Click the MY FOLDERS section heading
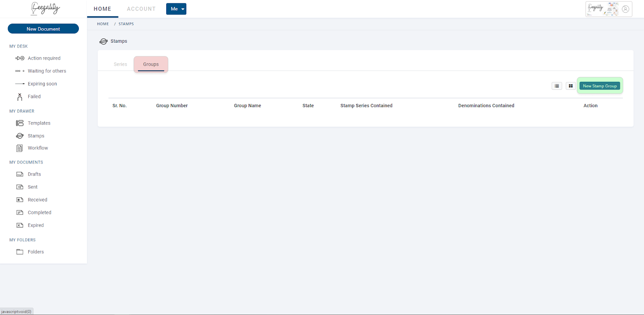This screenshot has width=644, height=315. 23,240
